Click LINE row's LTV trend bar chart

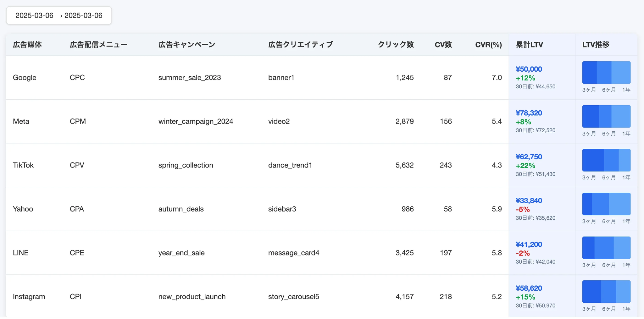(606, 248)
